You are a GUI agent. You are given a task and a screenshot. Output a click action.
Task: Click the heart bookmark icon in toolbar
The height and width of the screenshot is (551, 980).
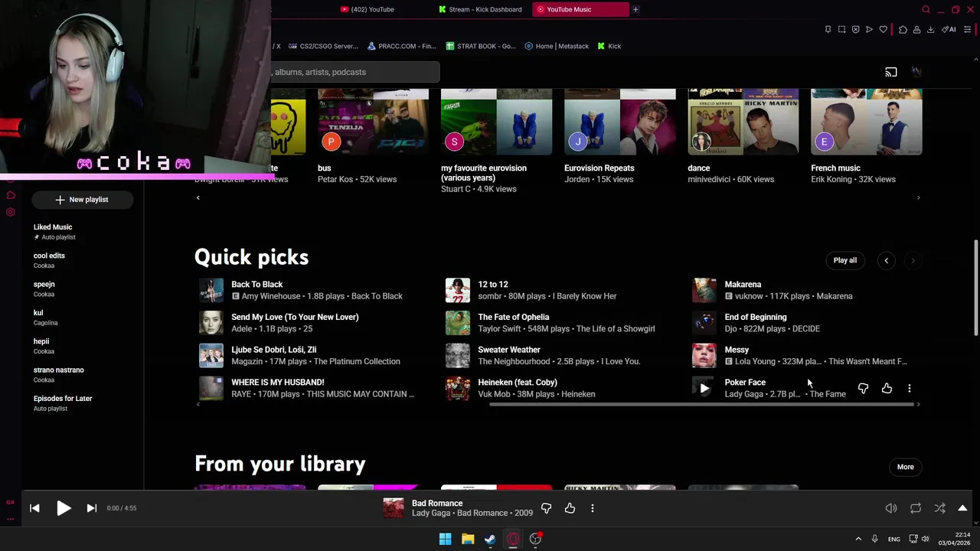click(x=883, y=30)
